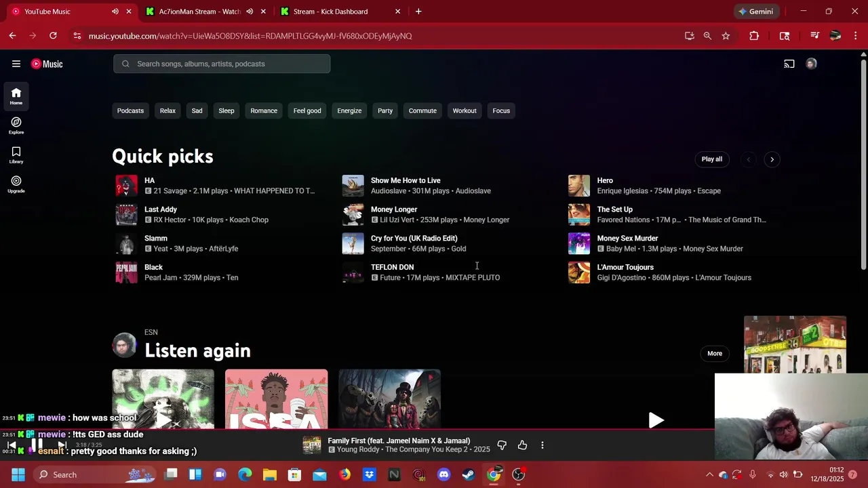This screenshot has height=488, width=868.
Task: Open Upgrade in the sidebar
Action: click(x=16, y=184)
